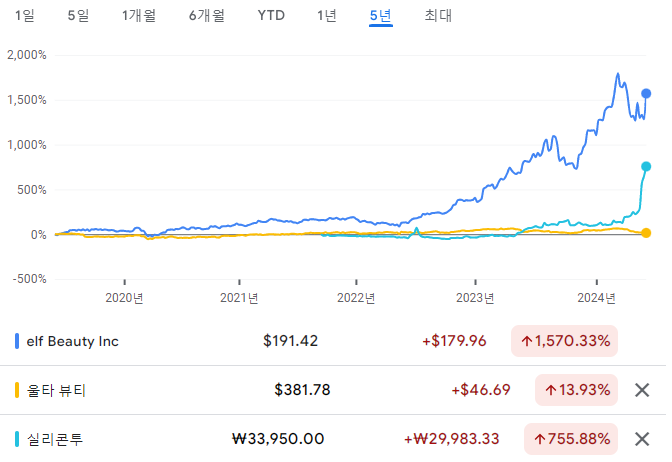Image resolution: width=672 pixels, height=462 pixels.
Task: Click the 5년 range tab
Action: tap(380, 15)
